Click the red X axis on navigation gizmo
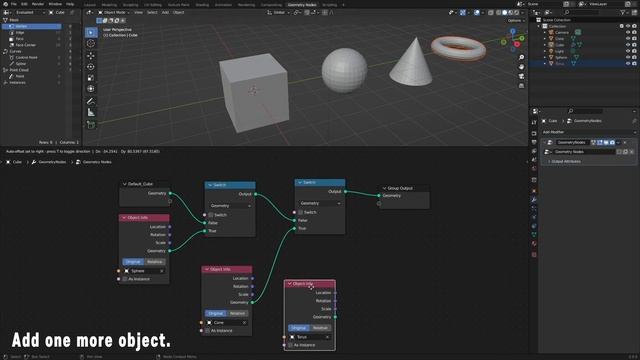Image resolution: width=640 pixels, height=360 pixels. (517, 44)
